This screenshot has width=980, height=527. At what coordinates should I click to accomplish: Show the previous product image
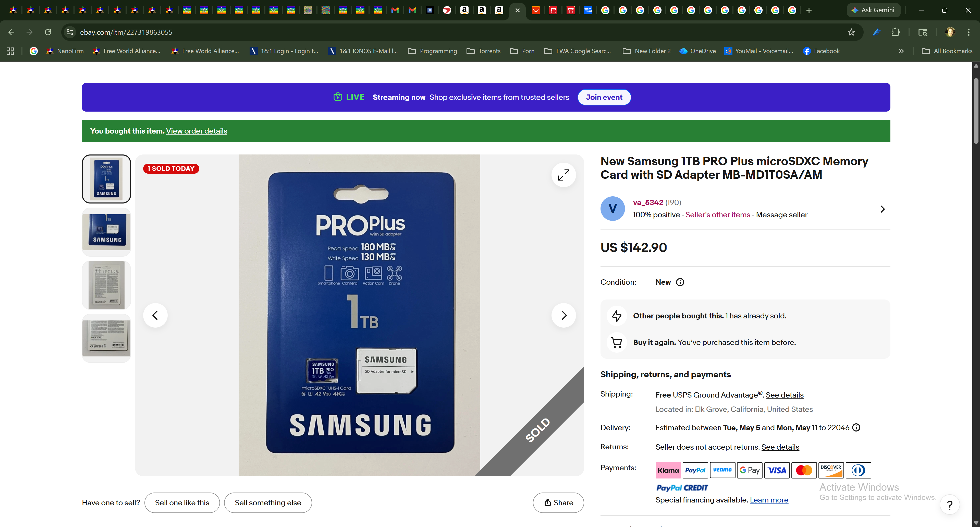[155, 315]
